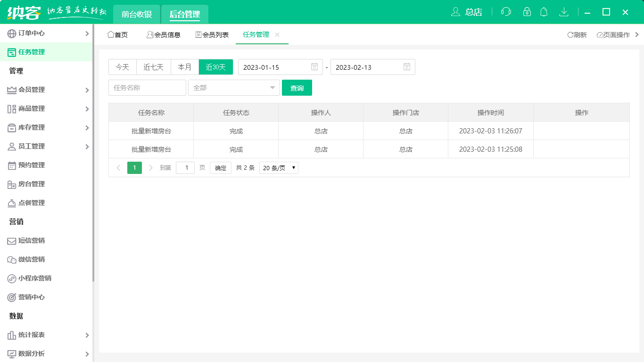Click the 查询 search button
644x362 pixels.
297,88
